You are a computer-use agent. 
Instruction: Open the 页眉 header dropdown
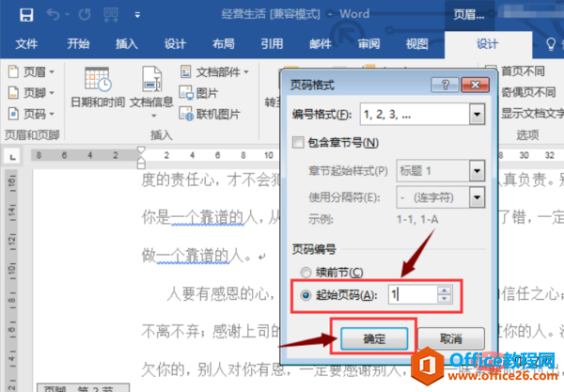pyautogui.click(x=31, y=72)
